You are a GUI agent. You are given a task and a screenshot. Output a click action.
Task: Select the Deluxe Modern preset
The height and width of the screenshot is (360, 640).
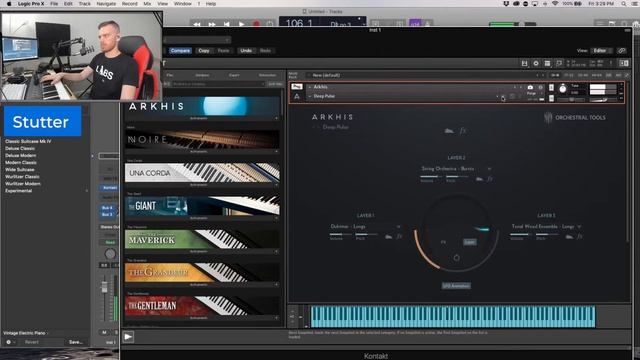(20, 156)
